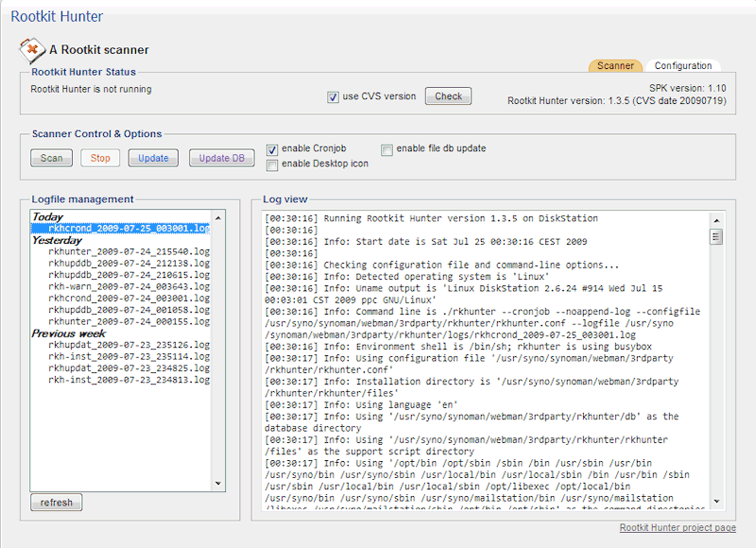This screenshot has width=756, height=548.
Task: Click the log view scroll down arrow
Action: (x=716, y=503)
